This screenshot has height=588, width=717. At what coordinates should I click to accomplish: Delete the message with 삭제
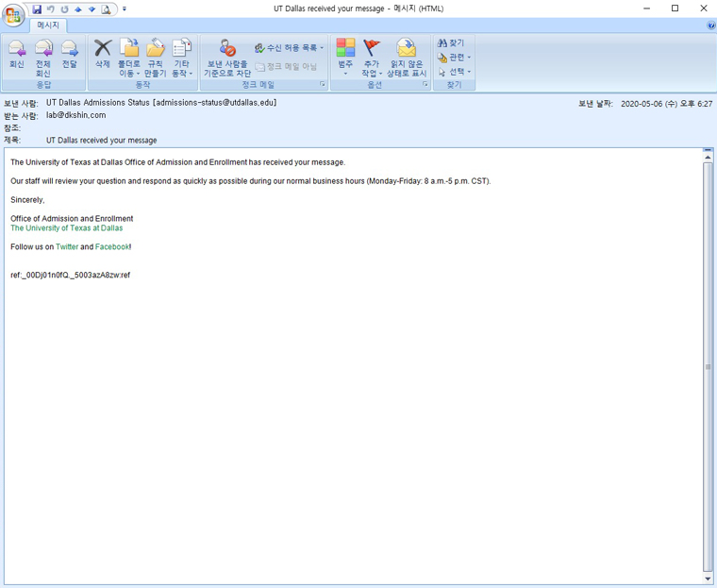103,54
